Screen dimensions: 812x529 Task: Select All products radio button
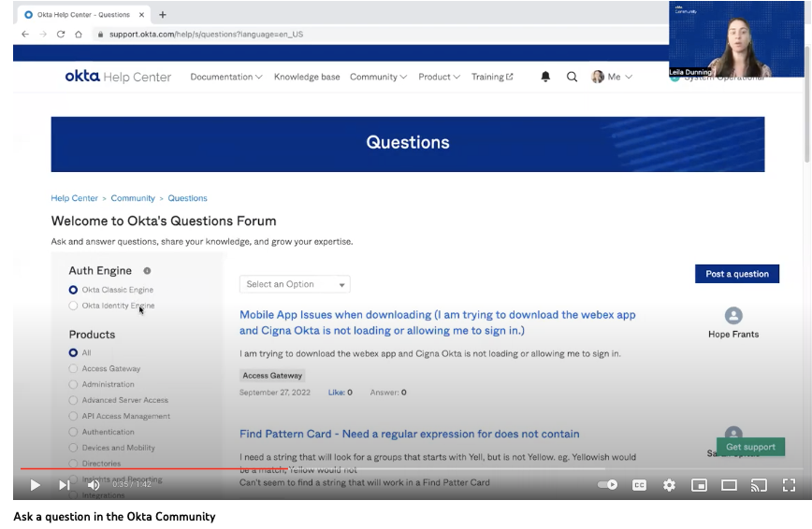73,352
